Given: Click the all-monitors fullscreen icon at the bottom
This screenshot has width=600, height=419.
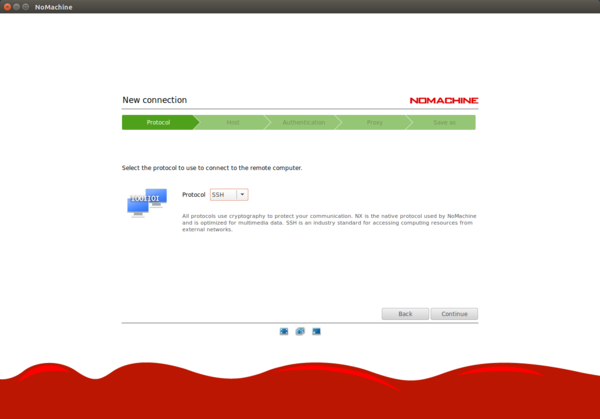Looking at the screenshot, I should point(300,331).
